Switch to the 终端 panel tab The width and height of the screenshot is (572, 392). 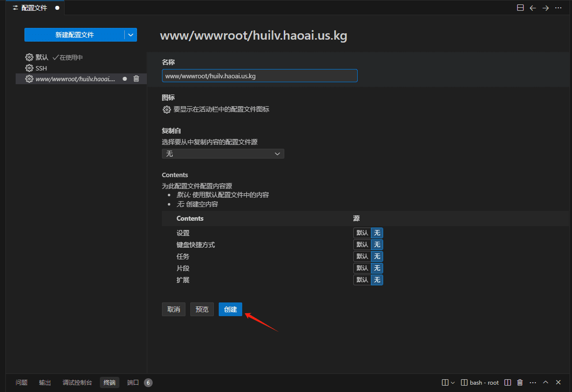pyautogui.click(x=110, y=383)
